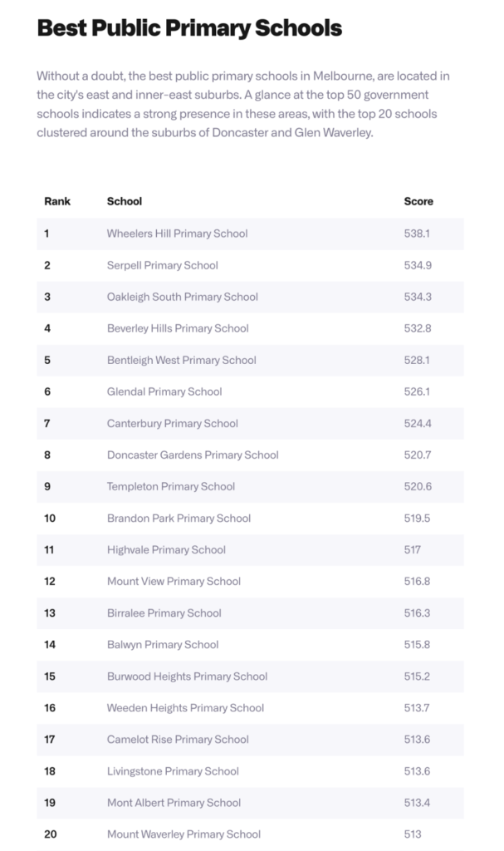Click the Score column header

point(418,201)
